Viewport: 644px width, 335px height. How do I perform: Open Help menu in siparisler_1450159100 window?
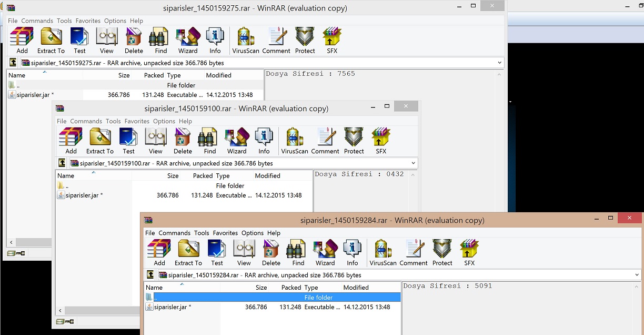(185, 121)
